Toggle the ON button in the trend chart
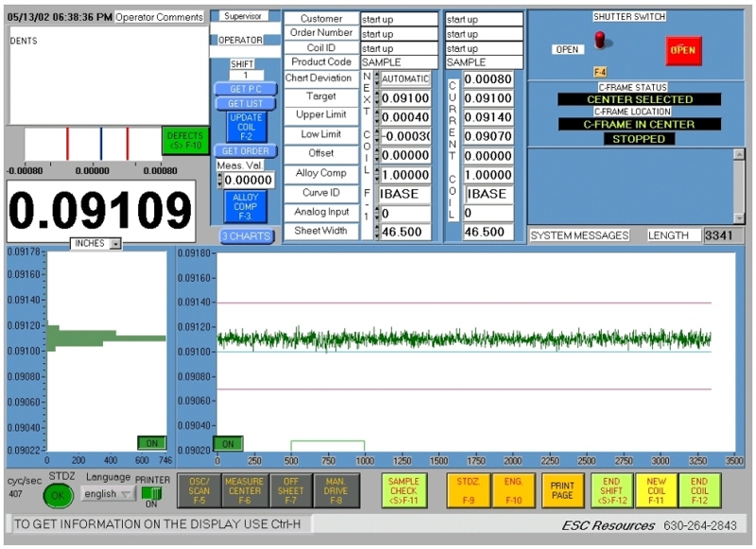The width and height of the screenshot is (756, 549). (x=227, y=443)
